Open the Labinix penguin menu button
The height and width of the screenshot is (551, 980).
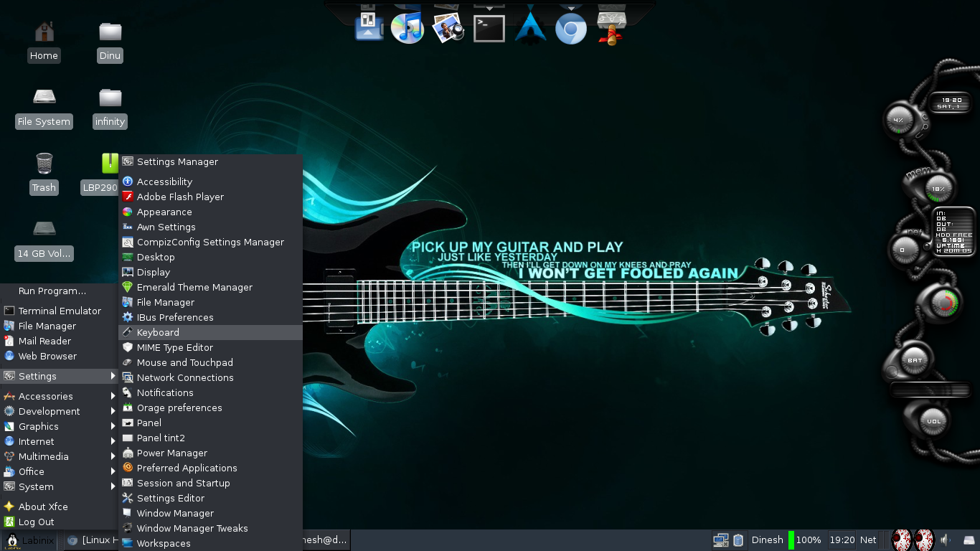pos(29,540)
